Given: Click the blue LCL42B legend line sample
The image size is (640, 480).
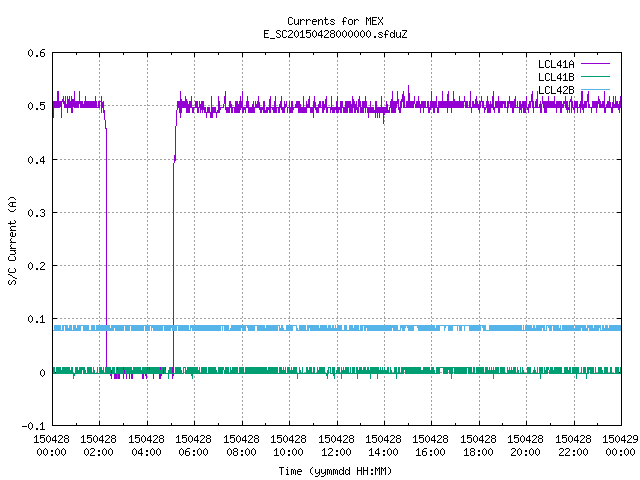Looking at the screenshot, I should 595,89.
